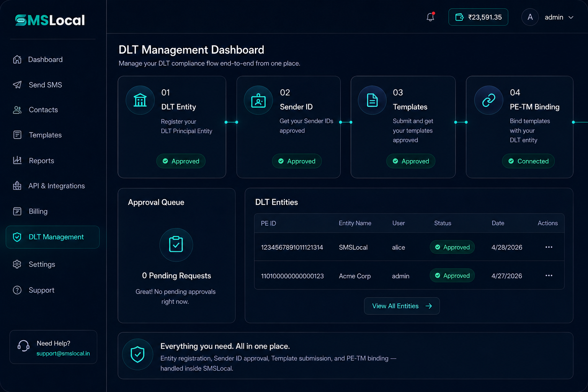Click the Sender ID badge icon
This screenshot has width=588, height=392.
(x=258, y=100)
